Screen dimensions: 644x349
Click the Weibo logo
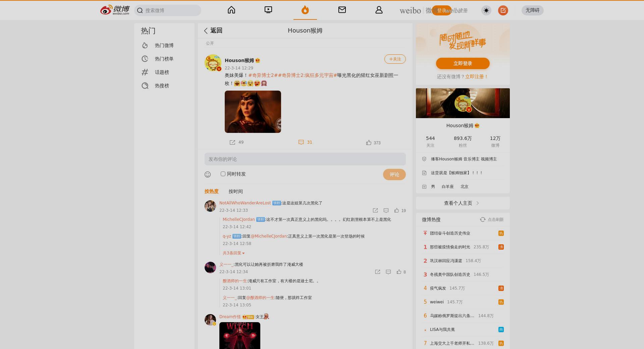click(115, 10)
